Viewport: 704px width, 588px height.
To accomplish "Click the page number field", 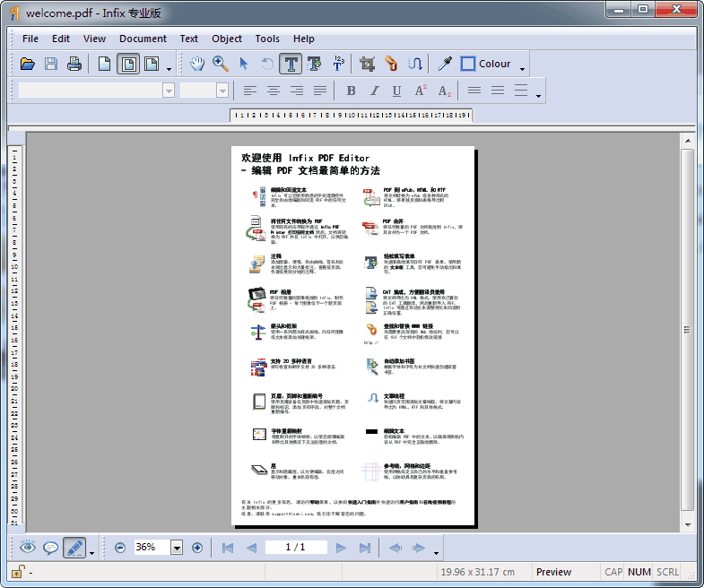I will click(x=295, y=547).
